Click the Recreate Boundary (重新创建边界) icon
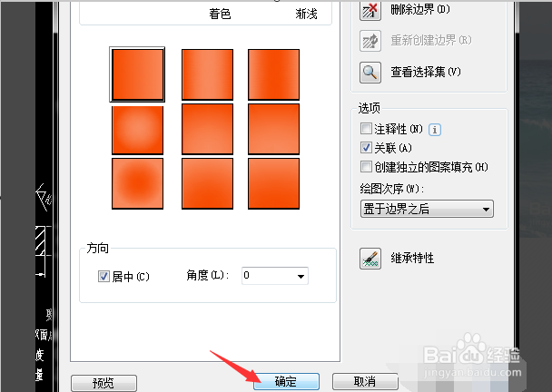552x392 pixels. (x=370, y=41)
